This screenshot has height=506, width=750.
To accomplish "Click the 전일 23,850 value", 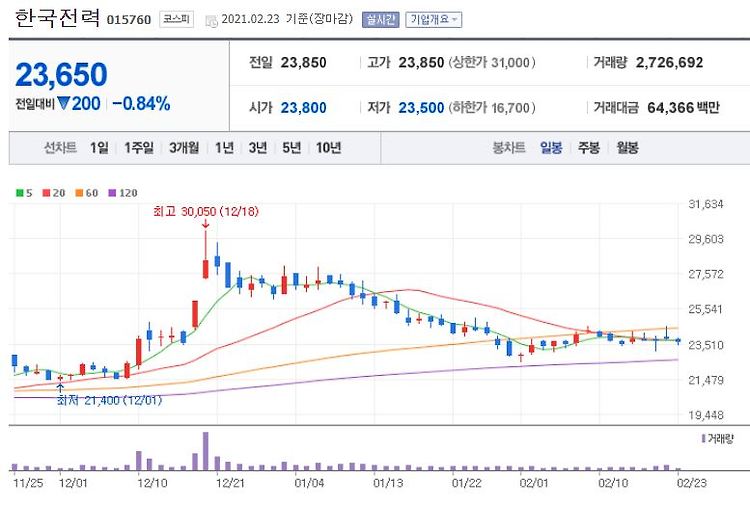I will click(303, 63).
